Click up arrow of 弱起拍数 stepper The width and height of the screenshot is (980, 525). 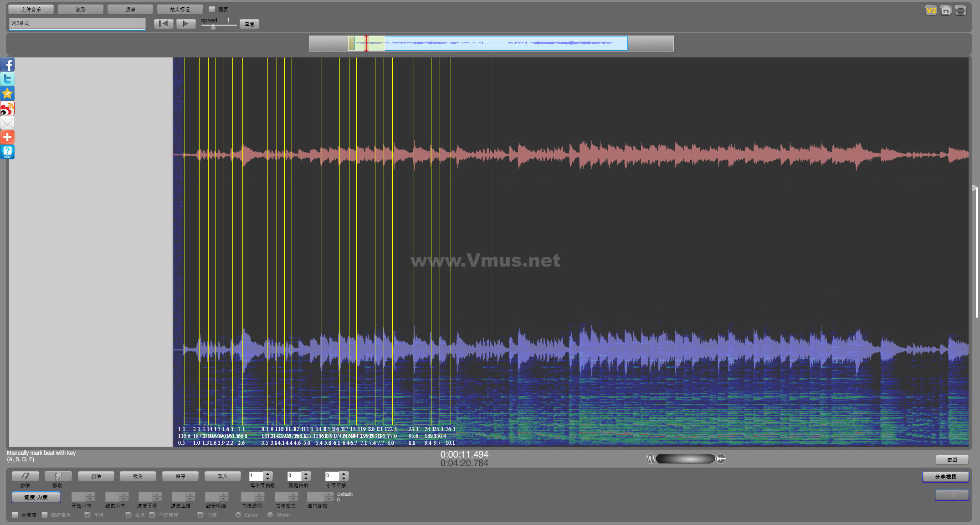pos(306,474)
